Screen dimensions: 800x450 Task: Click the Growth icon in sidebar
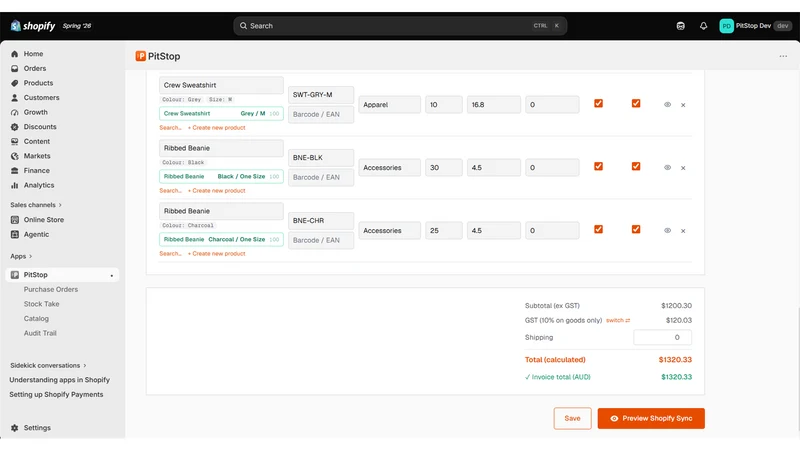tap(14, 112)
